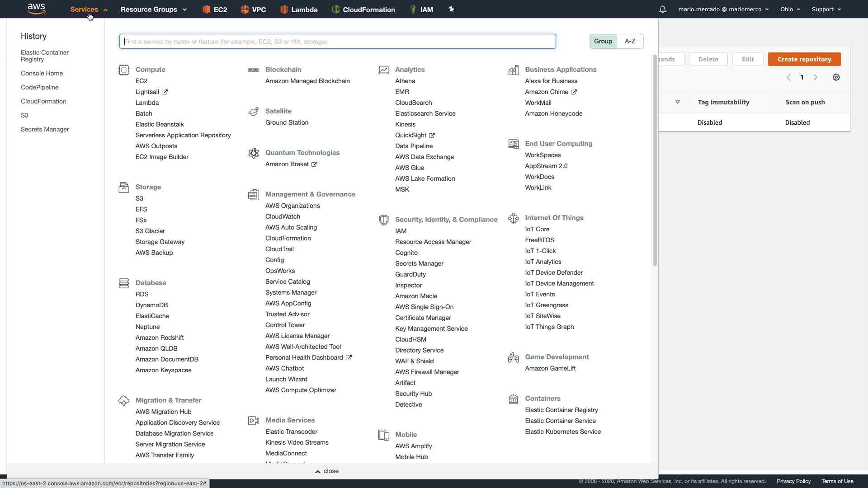Open the Support dropdown menu
Screen dimensions: 868x488
pyautogui.click(x=826, y=9)
